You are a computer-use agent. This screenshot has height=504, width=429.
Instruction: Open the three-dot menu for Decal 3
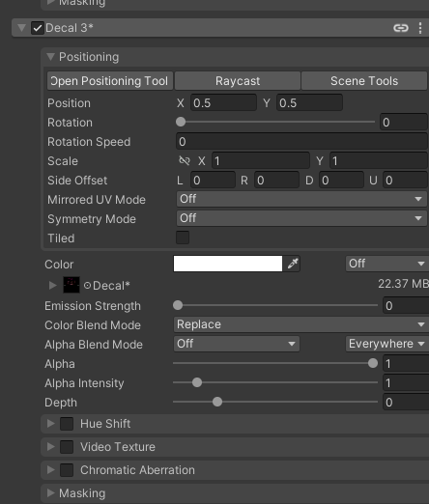coord(420,28)
